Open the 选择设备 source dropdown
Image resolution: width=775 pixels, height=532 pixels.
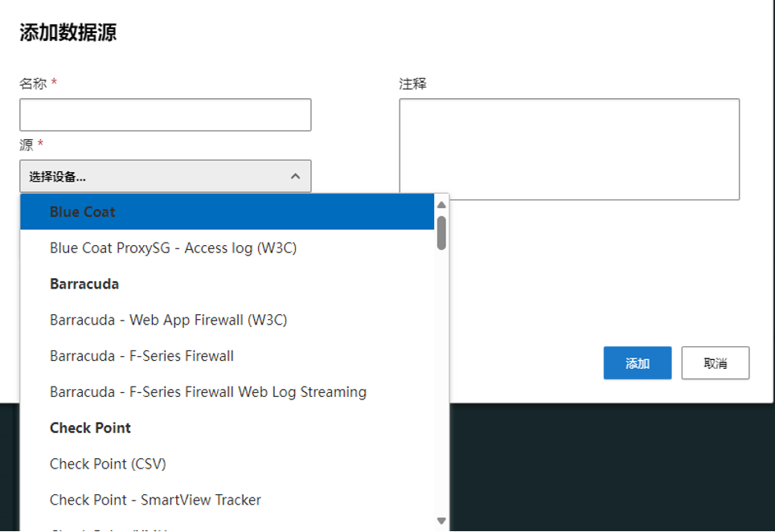(x=165, y=176)
